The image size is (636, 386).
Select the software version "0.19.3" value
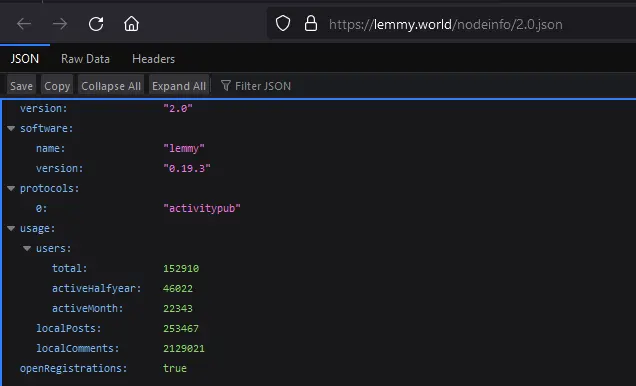tap(187, 168)
